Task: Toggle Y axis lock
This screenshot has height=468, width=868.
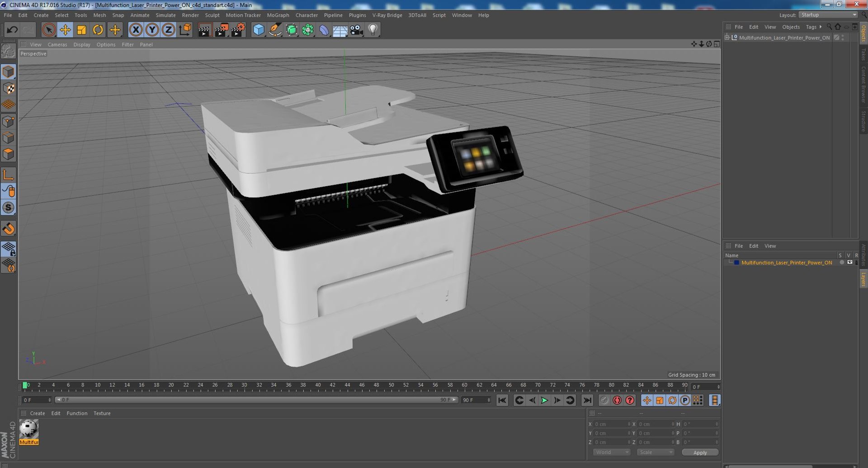Action: [152, 30]
